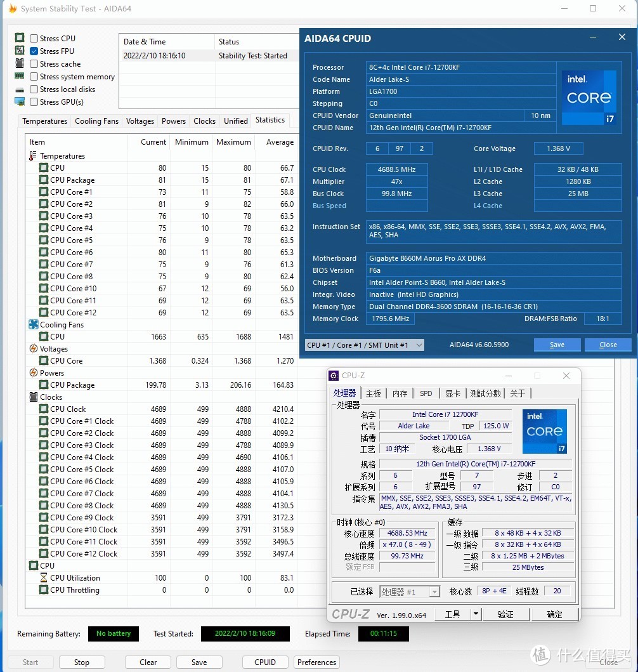Click the CPU Core #1 temperature icon

pos(44,192)
